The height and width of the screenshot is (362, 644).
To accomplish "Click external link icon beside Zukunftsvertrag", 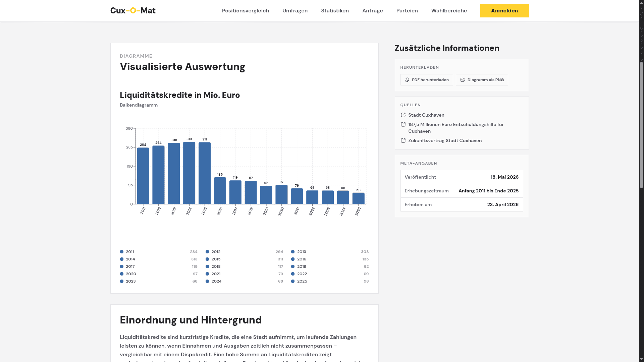I will tap(403, 140).
